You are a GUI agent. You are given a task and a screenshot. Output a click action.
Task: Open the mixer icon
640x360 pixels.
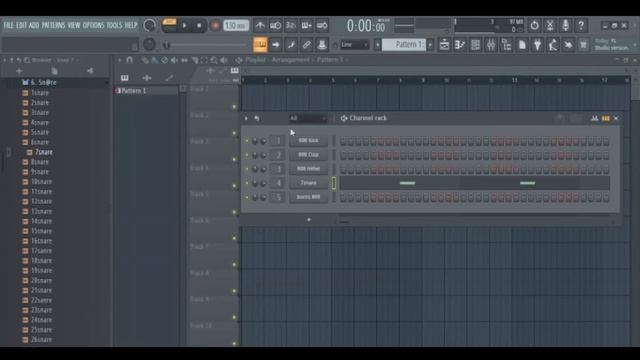click(x=491, y=45)
